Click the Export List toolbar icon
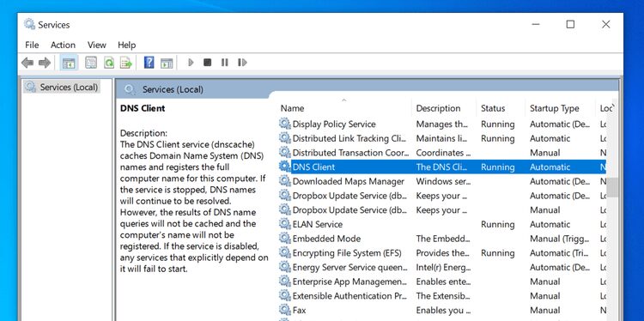Image resolution: width=644 pixels, height=321 pixels. coord(125,63)
